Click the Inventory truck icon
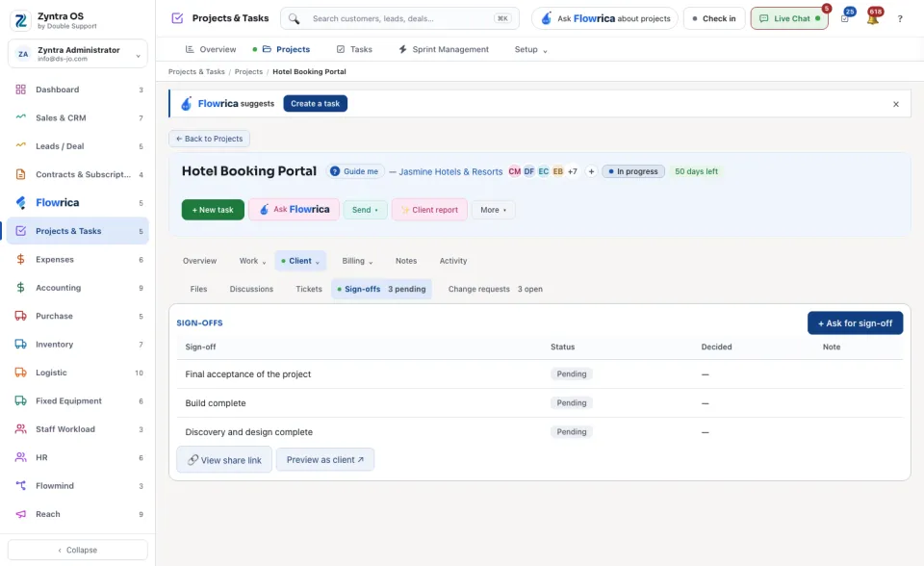This screenshot has height=566, width=924. pyautogui.click(x=20, y=345)
